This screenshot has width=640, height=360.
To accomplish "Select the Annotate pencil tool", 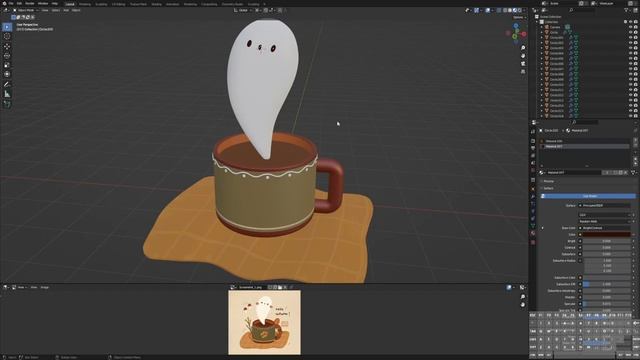I will click(7, 84).
